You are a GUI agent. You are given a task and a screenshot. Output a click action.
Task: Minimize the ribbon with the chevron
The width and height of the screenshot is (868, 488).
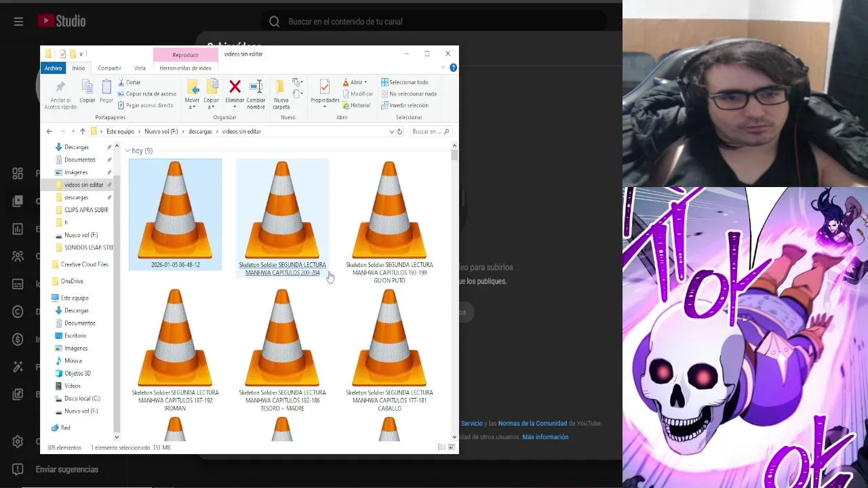[x=443, y=68]
